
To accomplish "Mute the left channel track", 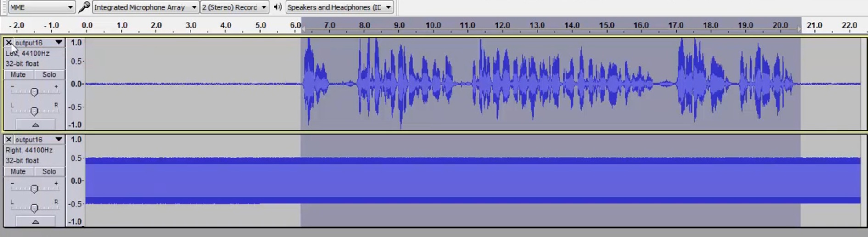I will 18,74.
